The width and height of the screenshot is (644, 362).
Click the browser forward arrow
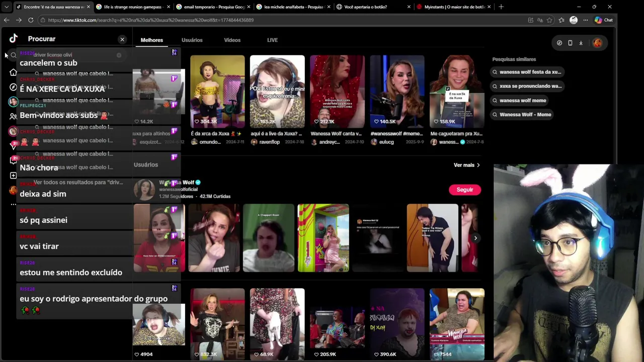[x=19, y=20]
